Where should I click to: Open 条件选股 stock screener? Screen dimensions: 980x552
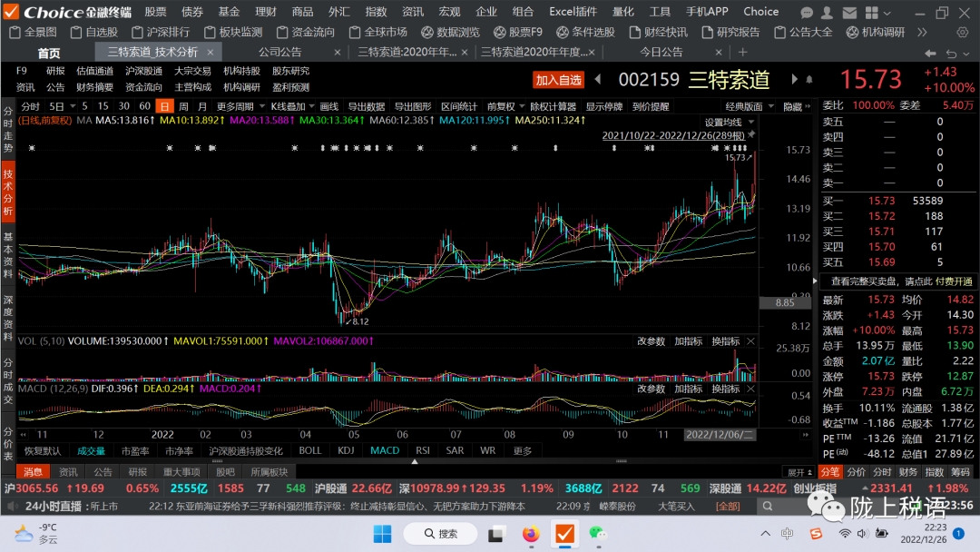[585, 32]
